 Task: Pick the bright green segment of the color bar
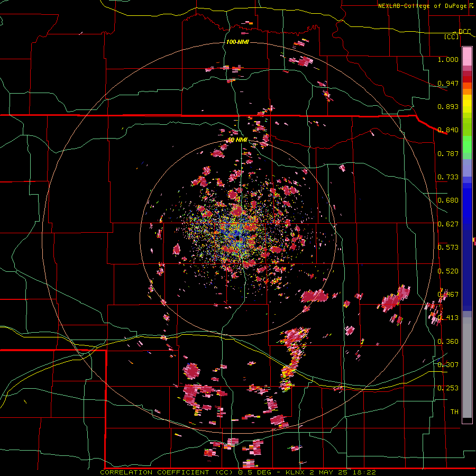[x=467, y=144]
